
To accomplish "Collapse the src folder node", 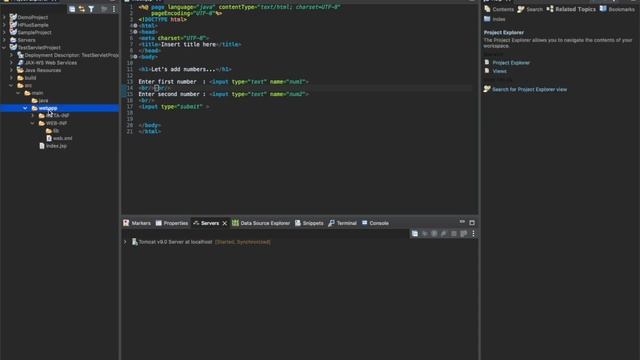I will 11,85.
